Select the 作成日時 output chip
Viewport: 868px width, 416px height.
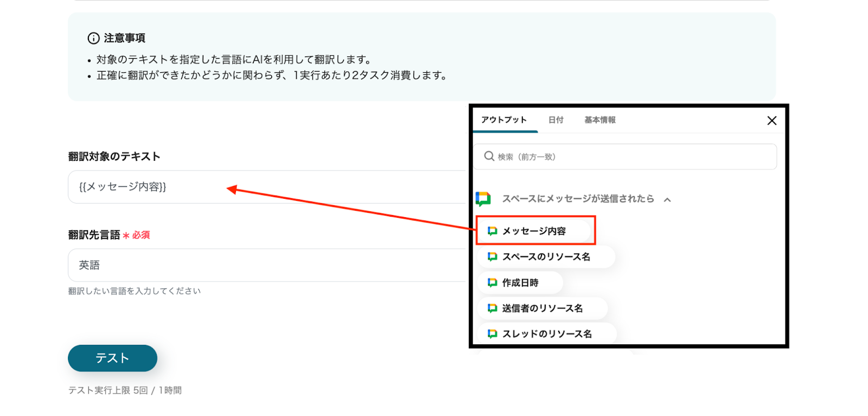tap(520, 282)
